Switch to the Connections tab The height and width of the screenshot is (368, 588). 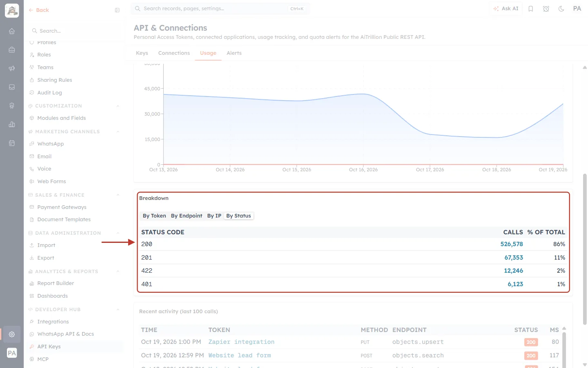pyautogui.click(x=174, y=53)
